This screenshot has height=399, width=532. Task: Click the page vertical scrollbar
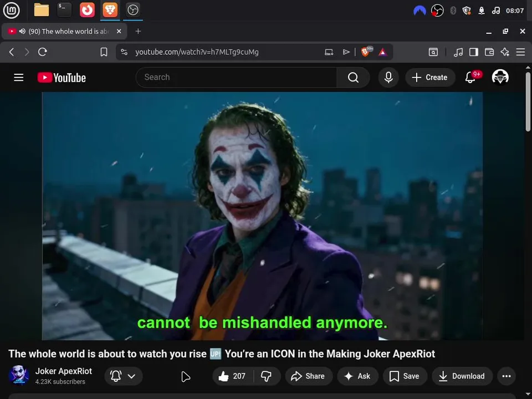pos(528,102)
